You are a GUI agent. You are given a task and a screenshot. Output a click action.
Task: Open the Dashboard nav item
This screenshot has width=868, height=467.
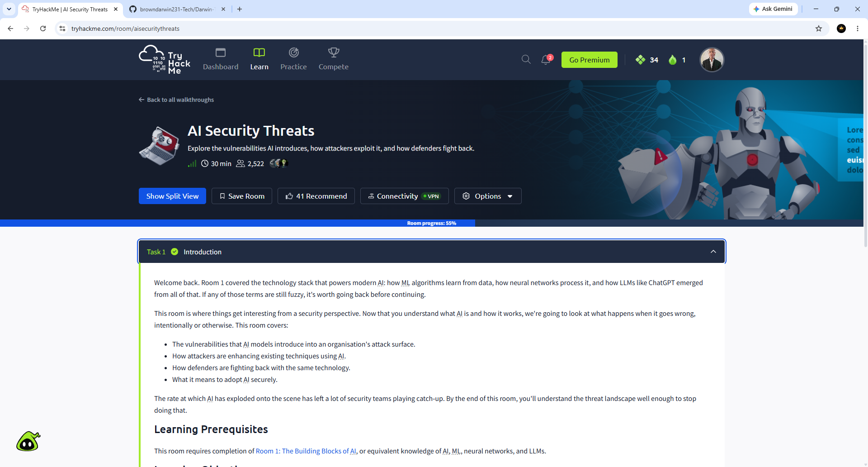(x=221, y=59)
